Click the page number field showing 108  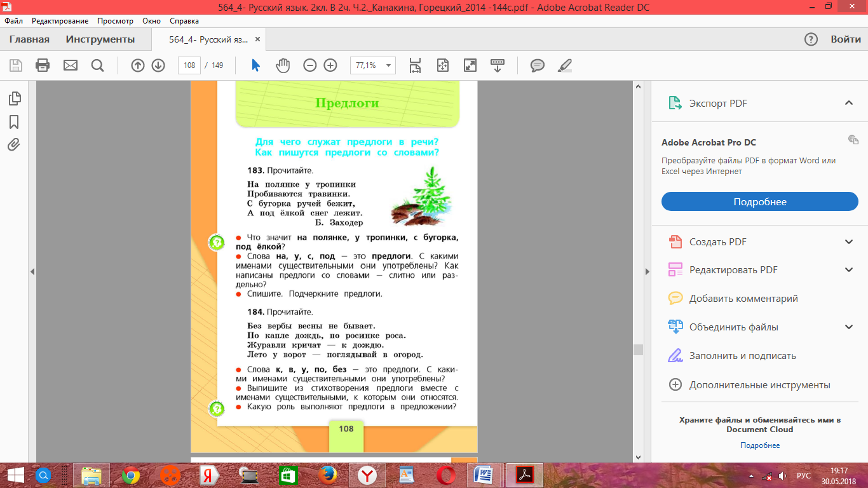[x=189, y=65]
